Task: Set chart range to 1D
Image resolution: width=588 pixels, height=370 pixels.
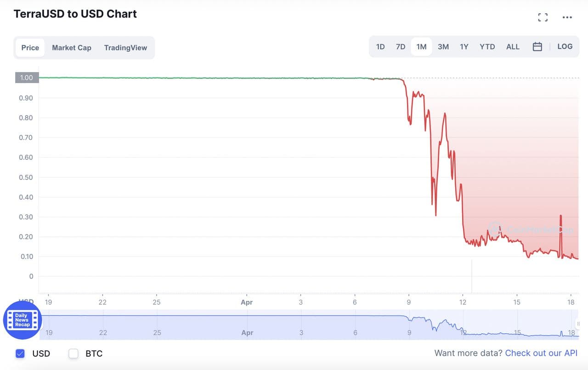Action: 380,47
